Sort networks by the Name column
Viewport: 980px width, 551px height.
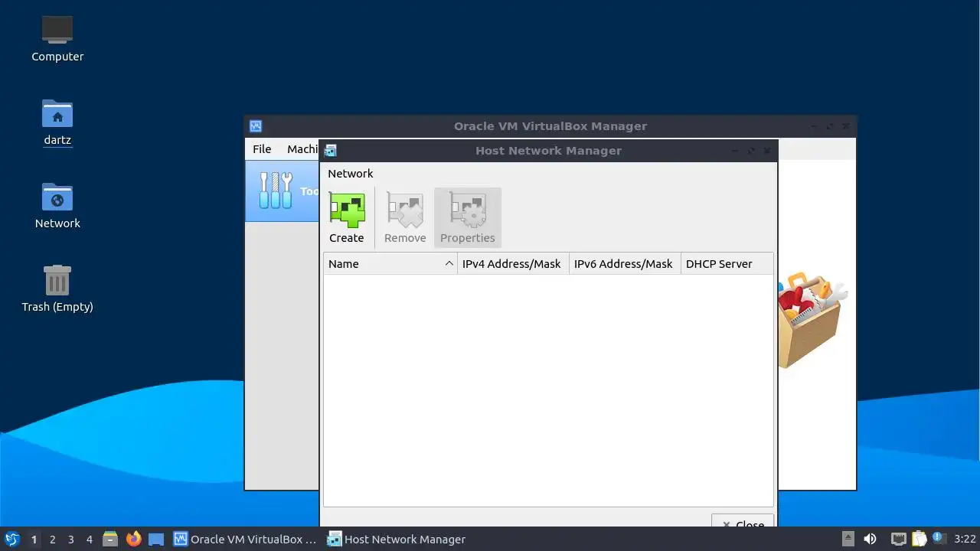[390, 264]
